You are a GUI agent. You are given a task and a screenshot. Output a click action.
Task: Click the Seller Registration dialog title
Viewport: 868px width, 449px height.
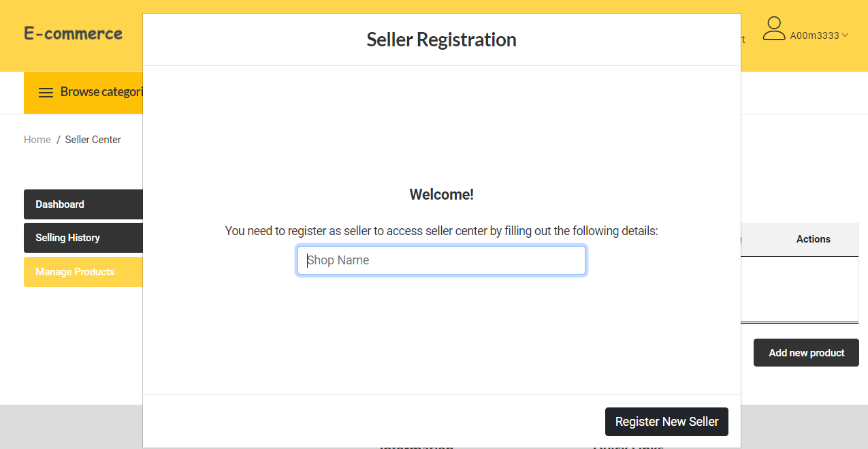pyautogui.click(x=441, y=40)
